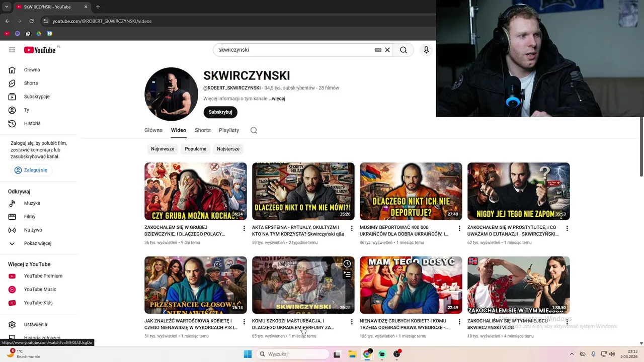Open the NIGDY JEJ TEGO NIE ZAPOMNĘ thumbnail
Viewport: 644px width, 362px height.
point(519,192)
